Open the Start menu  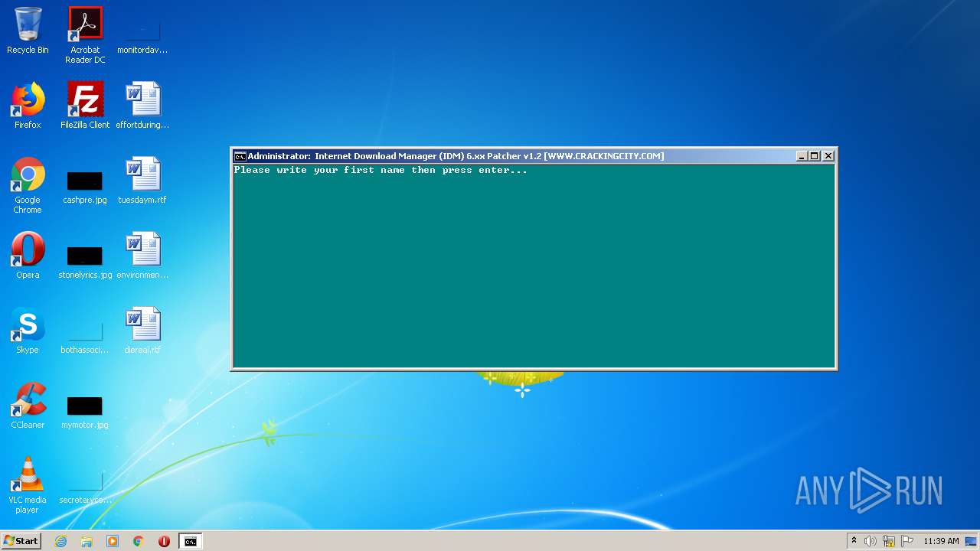(21, 541)
